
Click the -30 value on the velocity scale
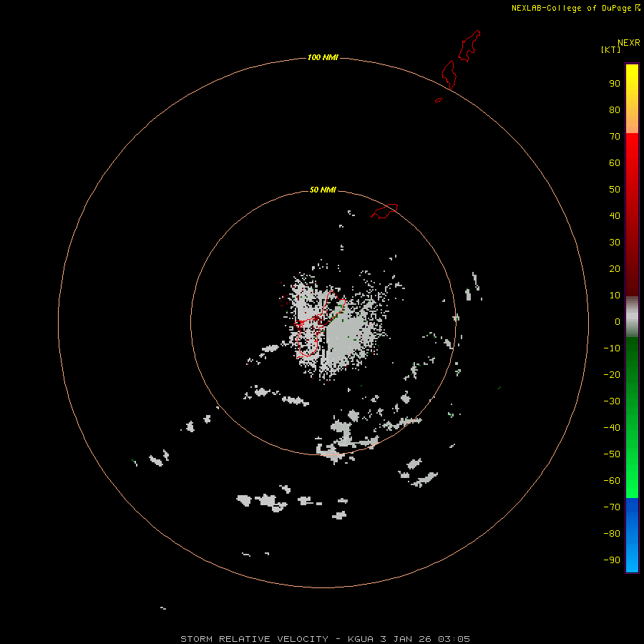pos(612,401)
